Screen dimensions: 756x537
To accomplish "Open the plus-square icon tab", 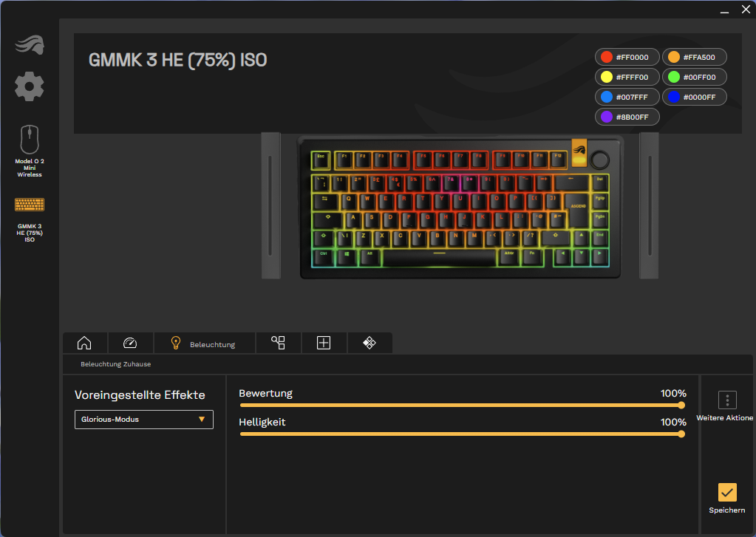I will coord(324,343).
